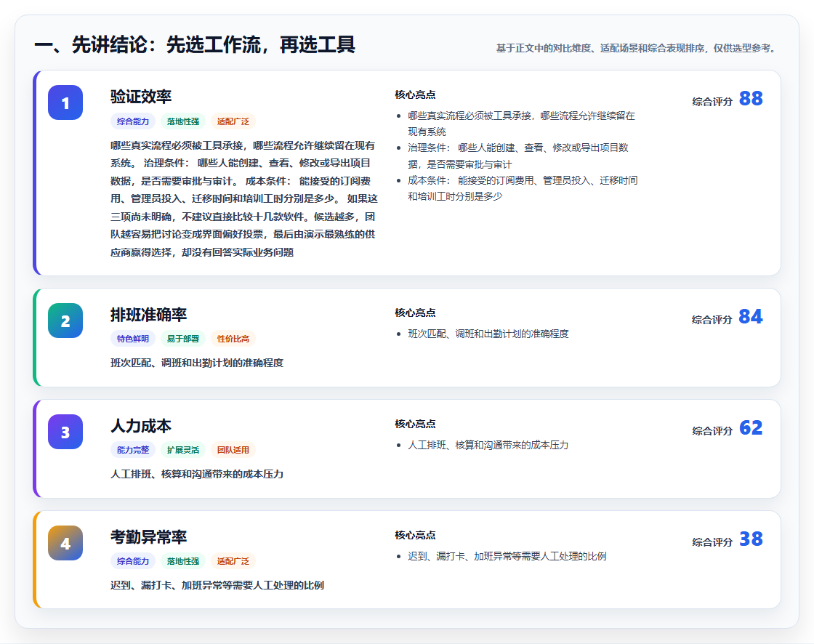The height and width of the screenshot is (644, 814).
Task: Click the 性价比高 tag
Action: [233, 339]
